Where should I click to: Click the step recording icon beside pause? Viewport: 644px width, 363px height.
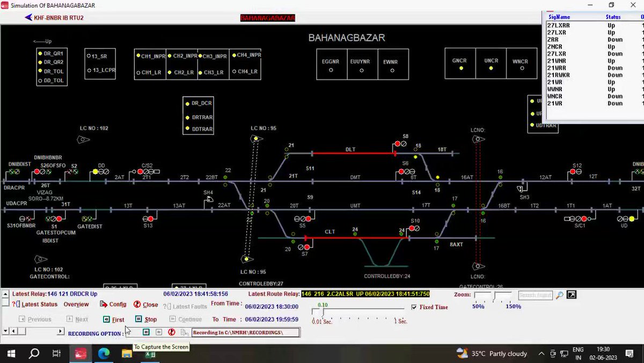click(x=159, y=333)
